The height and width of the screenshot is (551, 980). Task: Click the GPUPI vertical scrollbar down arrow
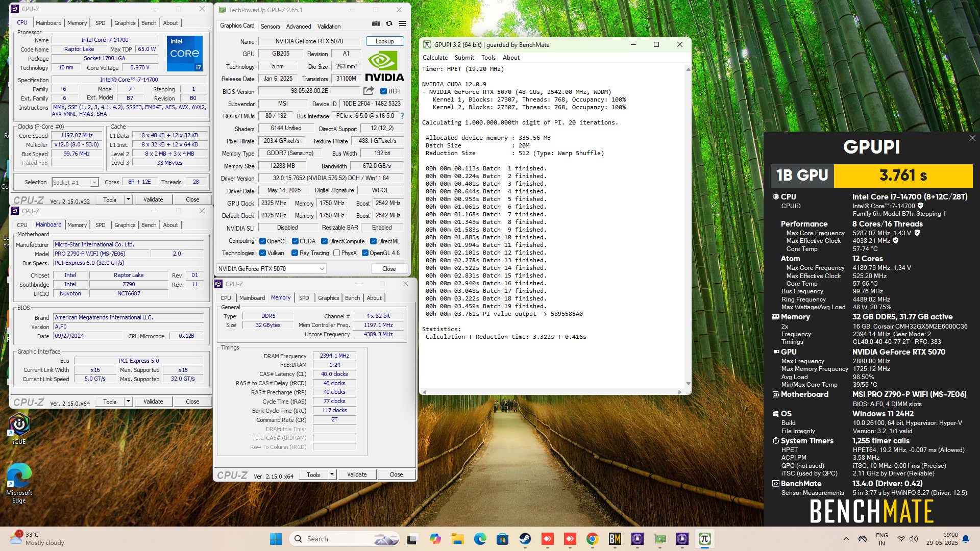click(688, 384)
